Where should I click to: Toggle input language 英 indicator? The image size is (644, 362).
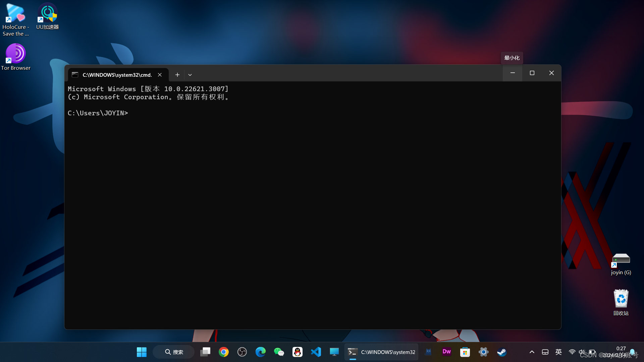[558, 352]
